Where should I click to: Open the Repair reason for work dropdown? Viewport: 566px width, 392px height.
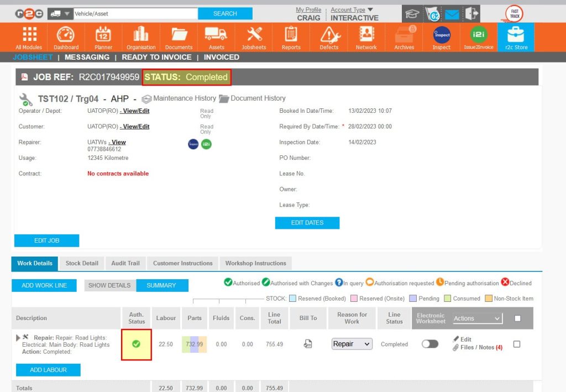click(x=353, y=344)
